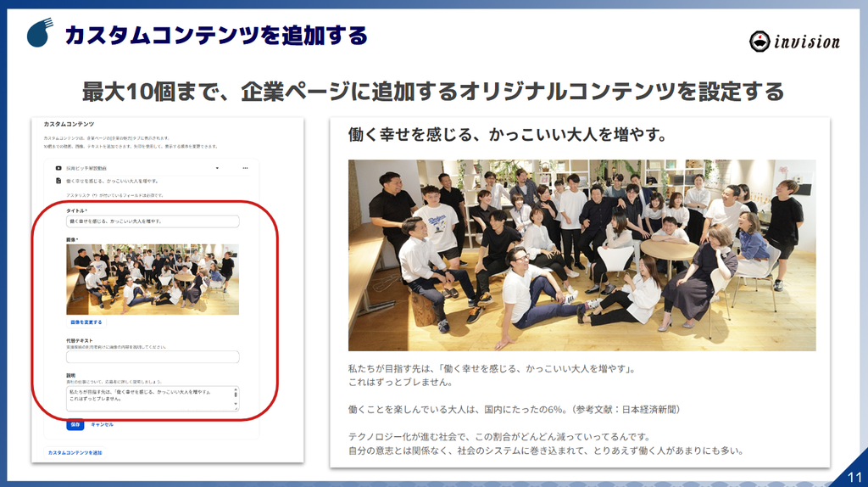Viewport: 868px width, 487px height.
Task: Click into the タイトル input field
Action: [153, 221]
